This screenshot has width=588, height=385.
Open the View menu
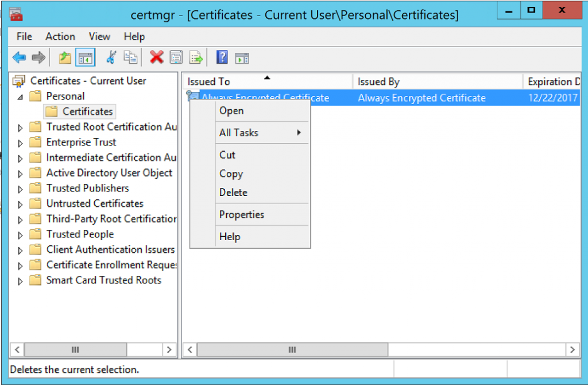pyautogui.click(x=99, y=36)
